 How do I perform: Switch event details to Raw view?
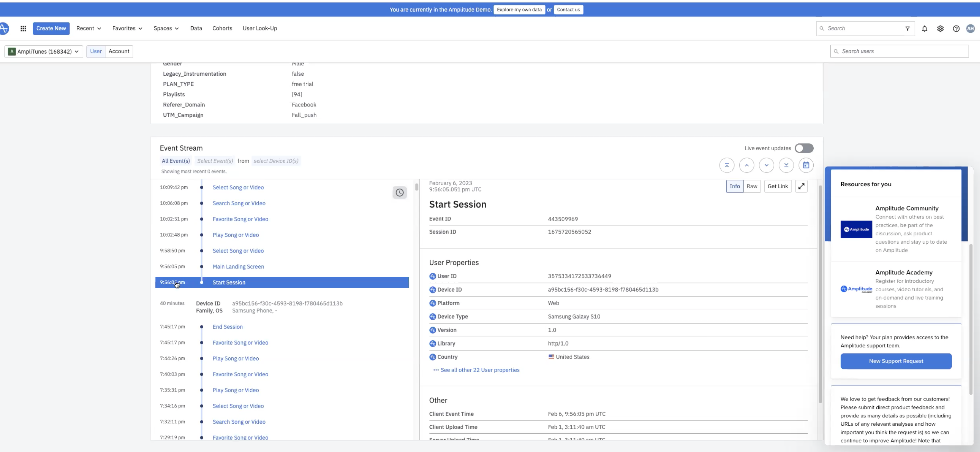pos(751,186)
